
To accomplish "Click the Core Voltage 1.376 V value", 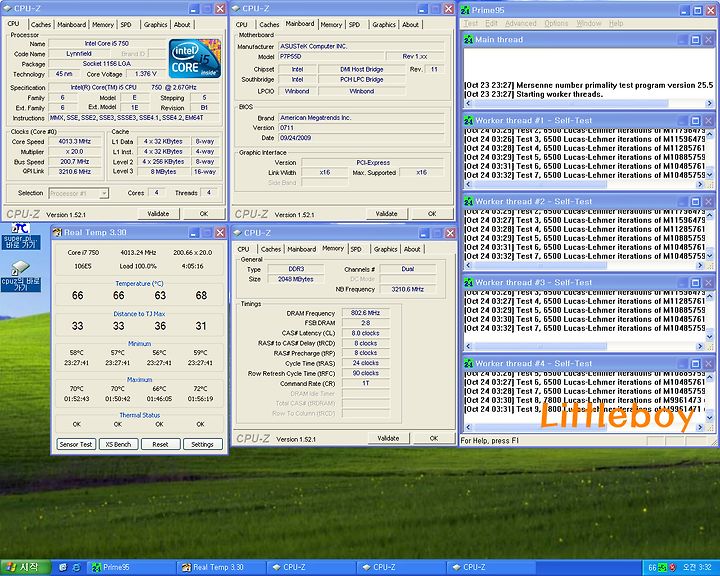I will coord(146,74).
